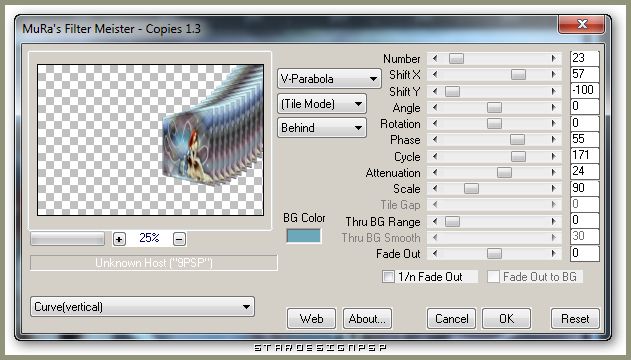The image size is (631, 360).
Task: Click the BG Color swatch
Action: (304, 236)
